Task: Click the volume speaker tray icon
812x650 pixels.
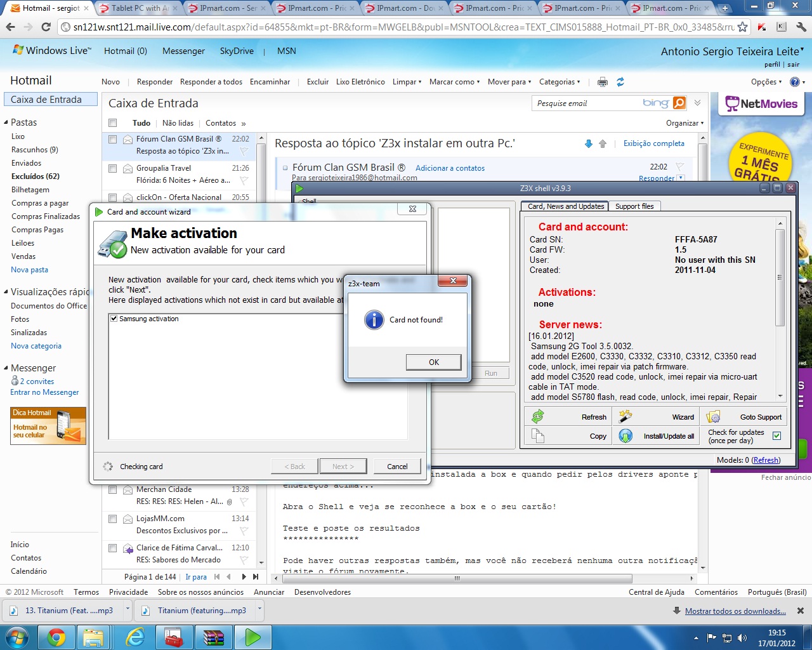Action: tap(742, 638)
